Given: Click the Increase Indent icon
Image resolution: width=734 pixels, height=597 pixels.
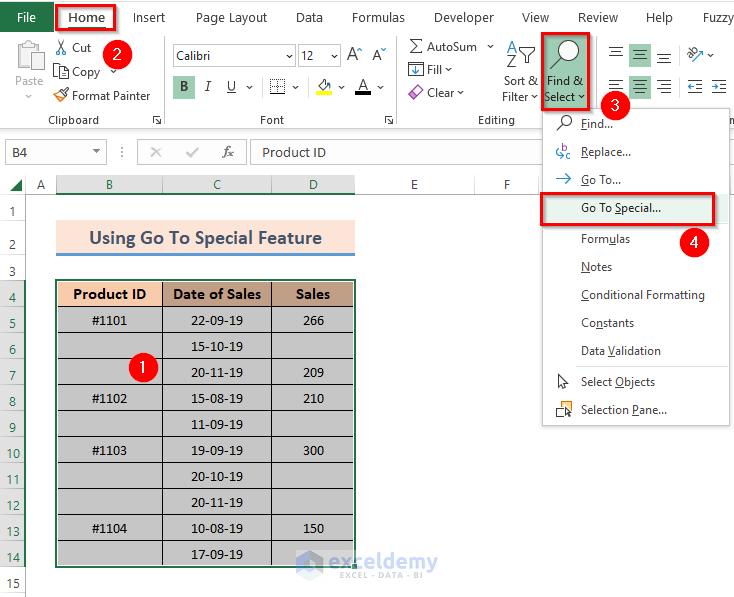Looking at the screenshot, I should pyautogui.click(x=719, y=87).
